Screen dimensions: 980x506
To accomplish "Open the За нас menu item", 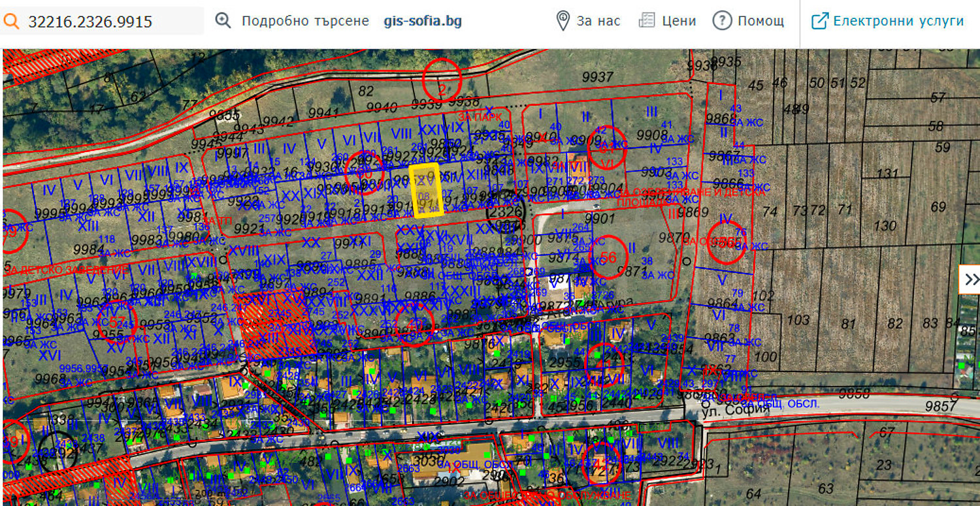I will click(598, 21).
